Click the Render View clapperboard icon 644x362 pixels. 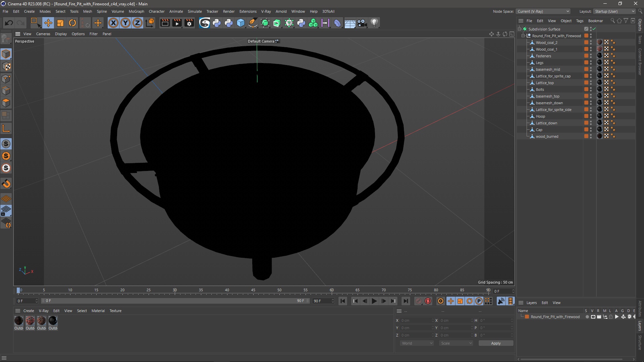pyautogui.click(x=165, y=23)
